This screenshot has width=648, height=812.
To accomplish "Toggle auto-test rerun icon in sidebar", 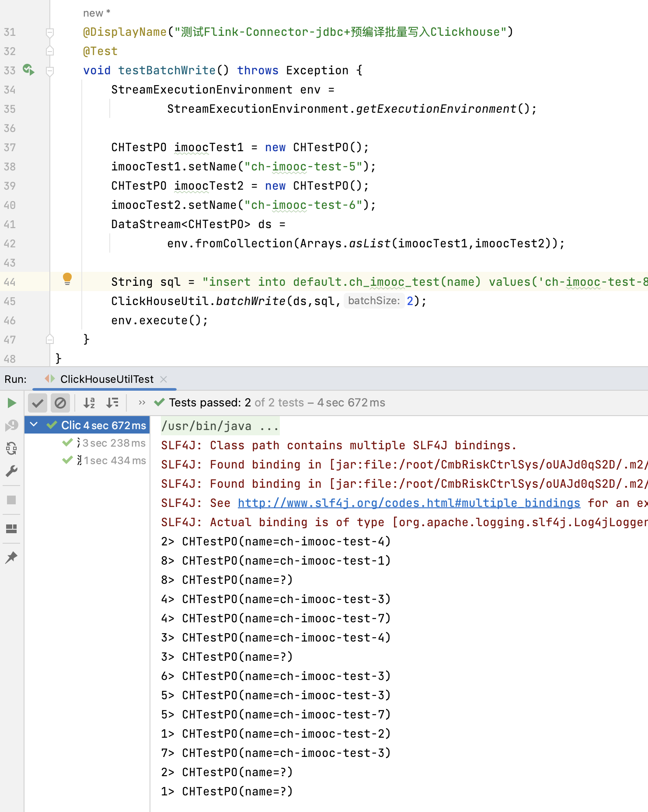I will click(x=12, y=448).
